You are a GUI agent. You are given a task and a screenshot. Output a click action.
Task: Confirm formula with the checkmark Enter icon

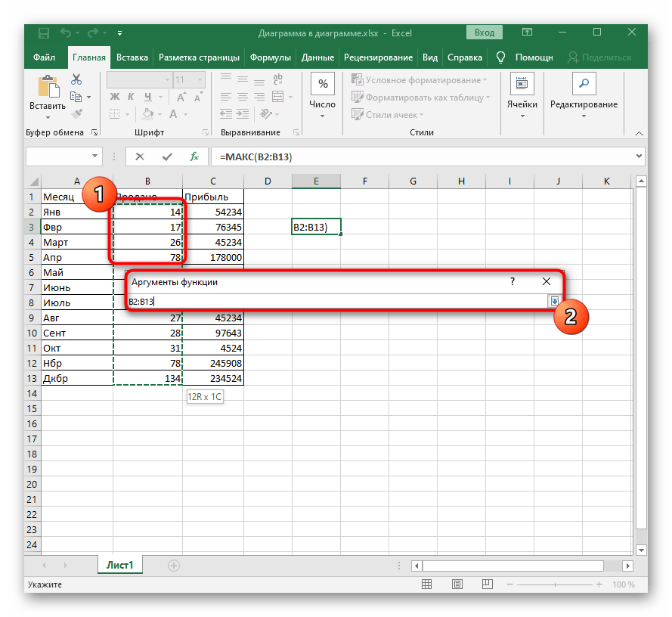(167, 157)
